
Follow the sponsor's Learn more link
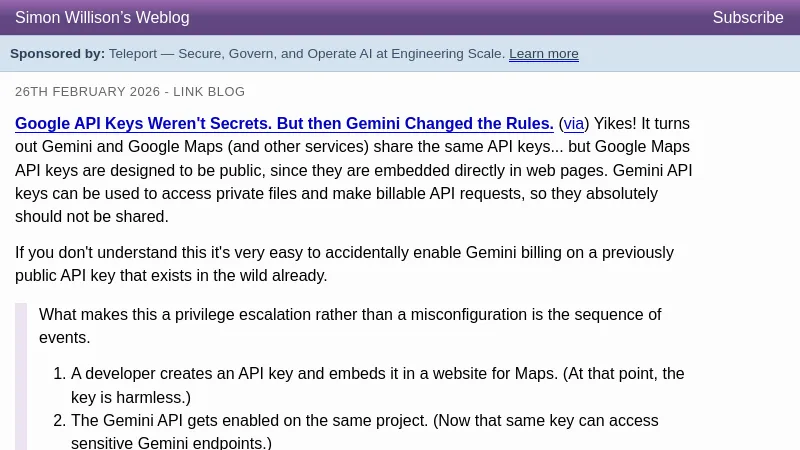[x=543, y=54]
